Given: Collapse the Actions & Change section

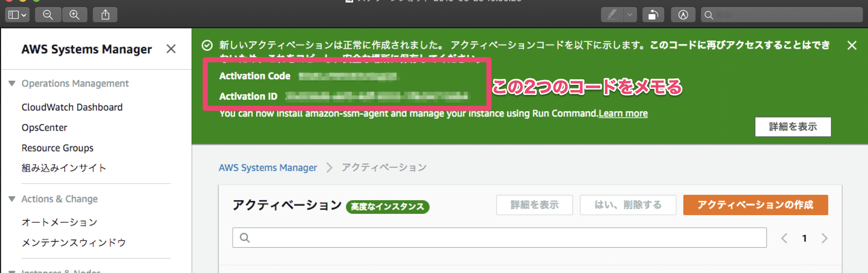Looking at the screenshot, I should 12,199.
